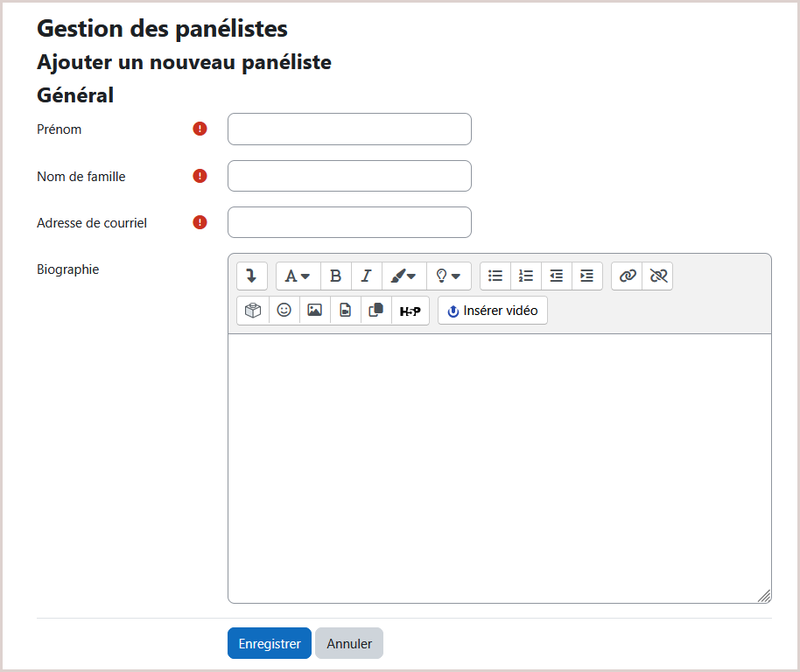This screenshot has height=672, width=800.
Task: Insert an unordered bullet list
Action: pos(495,276)
